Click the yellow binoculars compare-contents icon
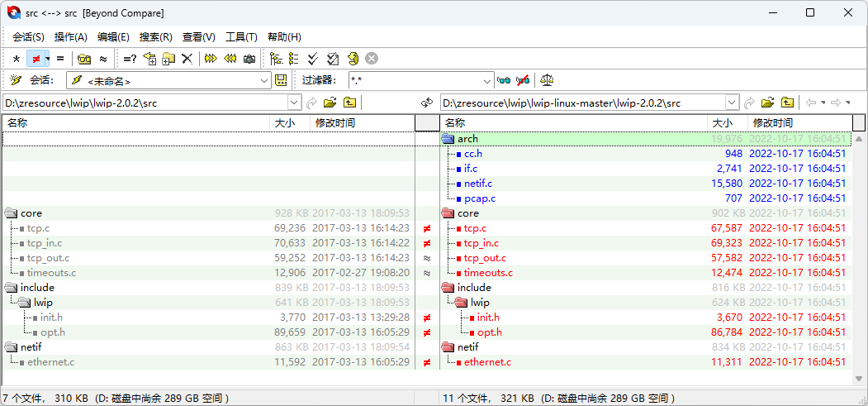Screen dimensions: 868x406 pyautogui.click(x=84, y=59)
